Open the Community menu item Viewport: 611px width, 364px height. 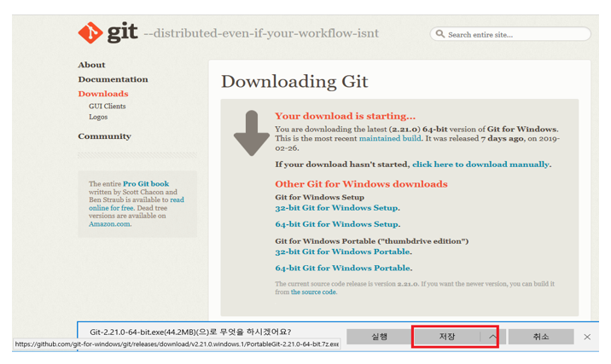pos(104,136)
